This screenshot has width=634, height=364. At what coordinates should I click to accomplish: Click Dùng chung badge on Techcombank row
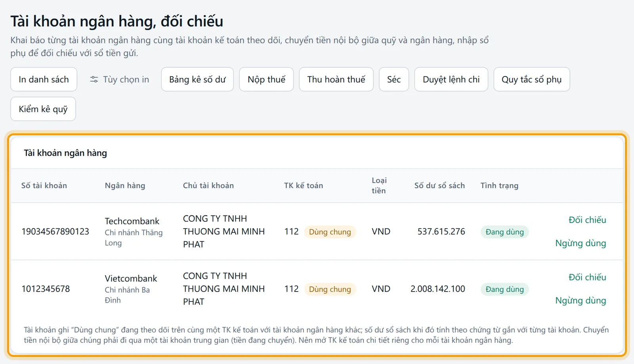coord(330,232)
